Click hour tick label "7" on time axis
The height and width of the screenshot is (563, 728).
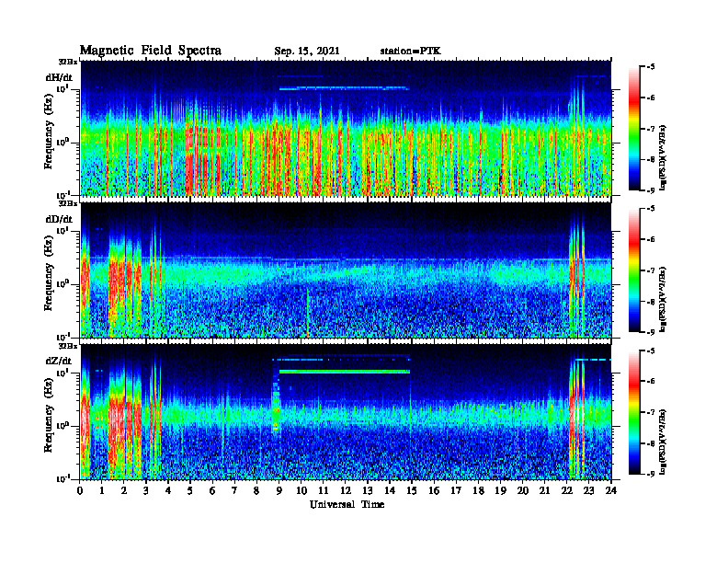[234, 491]
